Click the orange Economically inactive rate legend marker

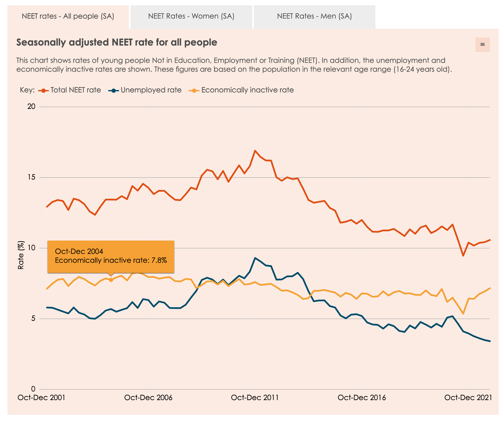[x=195, y=90]
